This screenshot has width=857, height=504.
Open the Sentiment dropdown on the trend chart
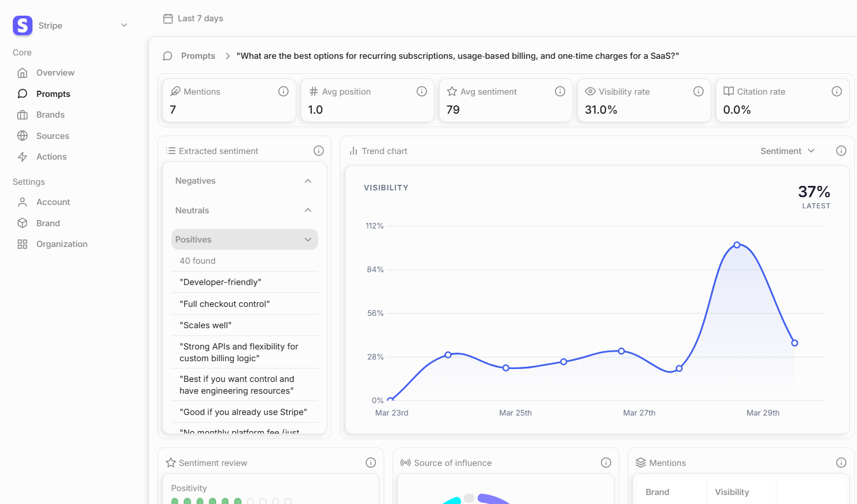(x=787, y=151)
